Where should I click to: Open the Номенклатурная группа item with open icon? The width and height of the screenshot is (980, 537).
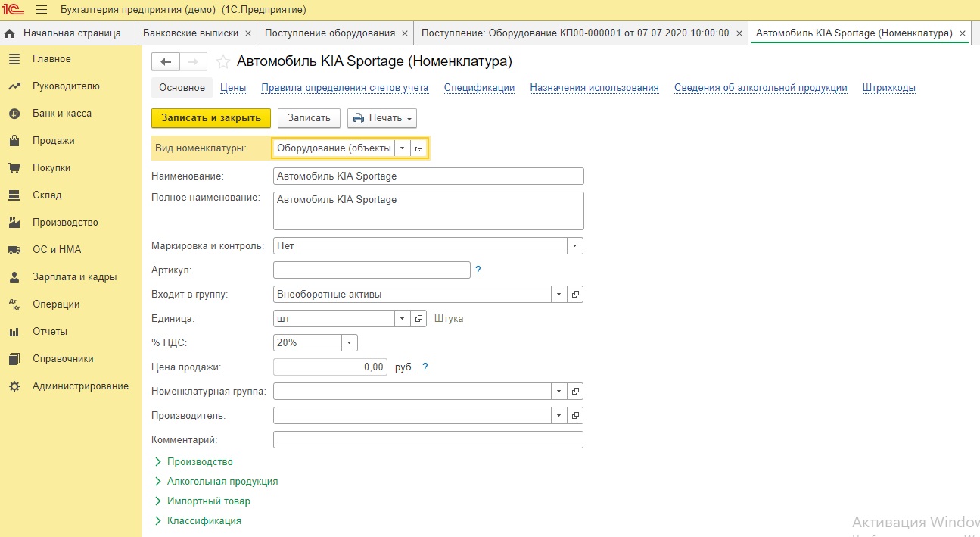click(x=575, y=392)
